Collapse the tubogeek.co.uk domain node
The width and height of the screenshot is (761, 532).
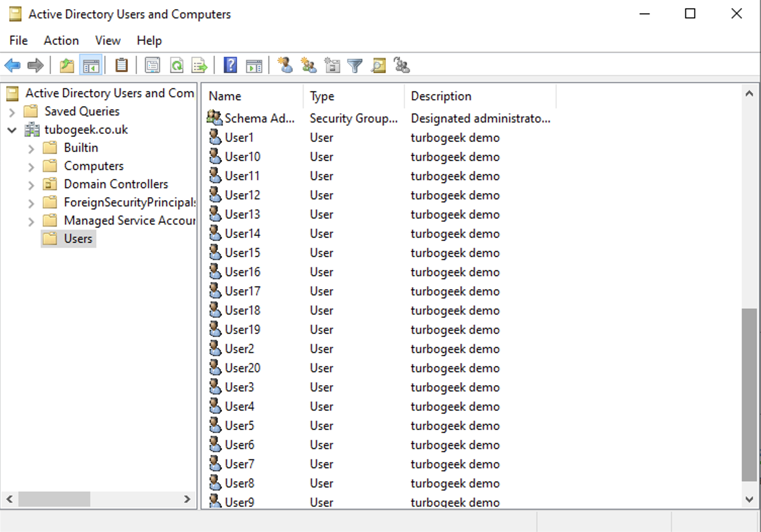(x=11, y=129)
